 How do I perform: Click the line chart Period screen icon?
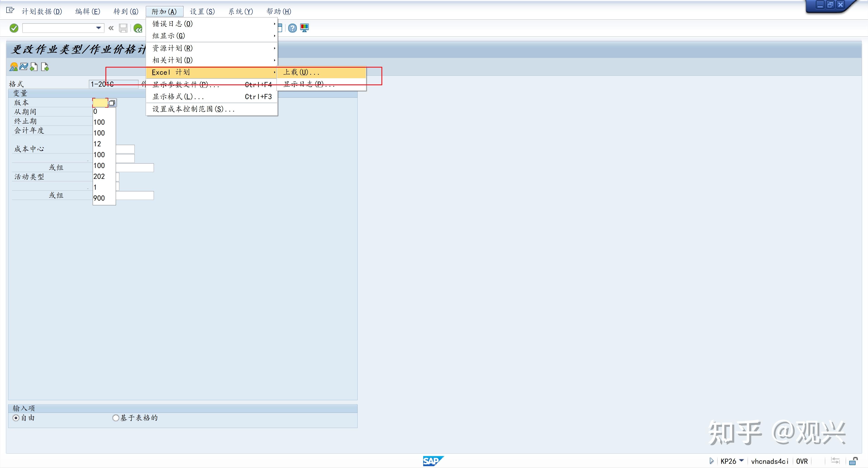[x=24, y=67]
